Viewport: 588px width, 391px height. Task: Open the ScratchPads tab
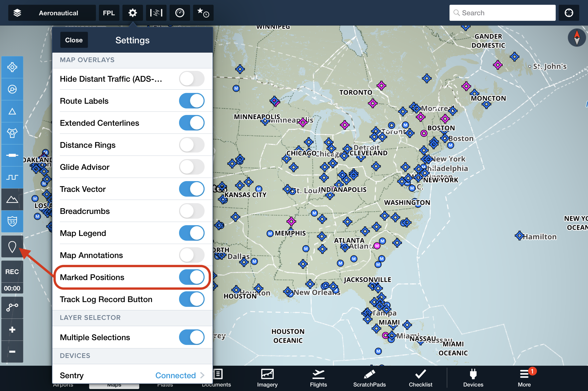click(369, 378)
